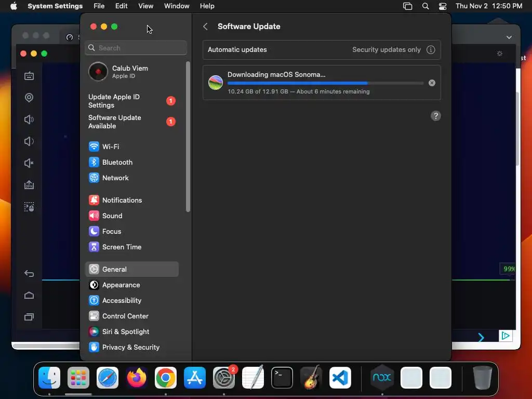Image resolution: width=532 pixels, height=399 pixels.
Task: Launch Firefox from the Dock
Action: (137, 378)
